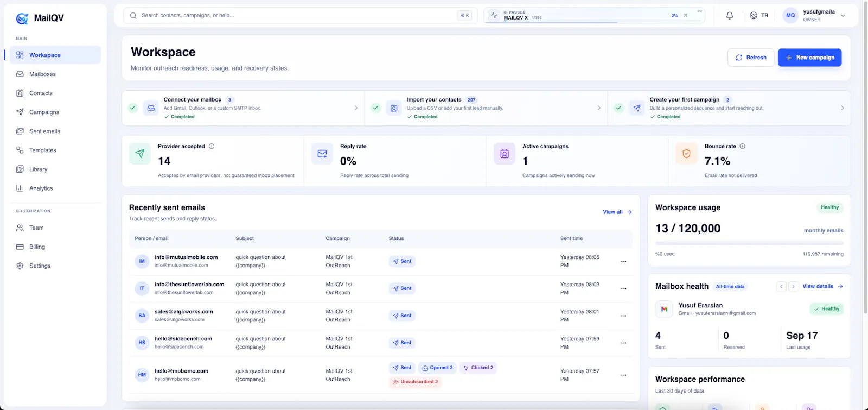
Task: Click the Unsubscribed 2 status badge
Action: tap(416, 382)
